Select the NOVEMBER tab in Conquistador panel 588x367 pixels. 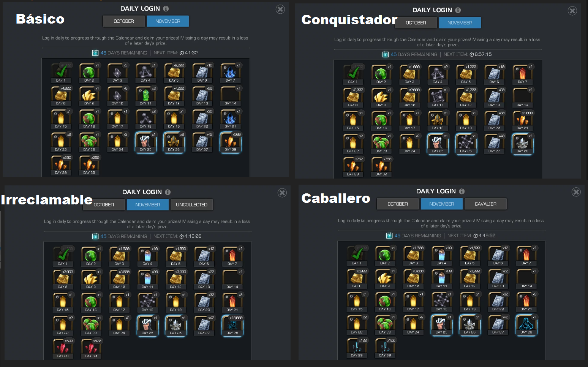click(x=460, y=23)
